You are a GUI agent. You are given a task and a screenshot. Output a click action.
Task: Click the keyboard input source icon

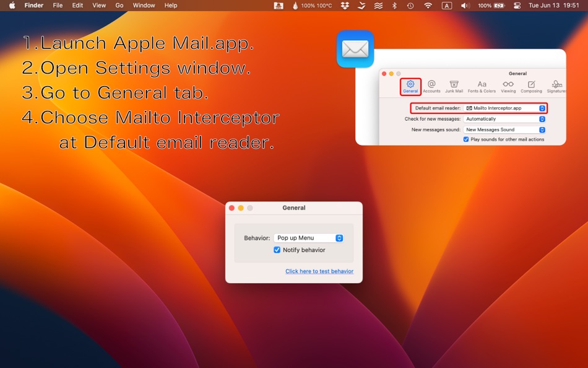pos(447,5)
